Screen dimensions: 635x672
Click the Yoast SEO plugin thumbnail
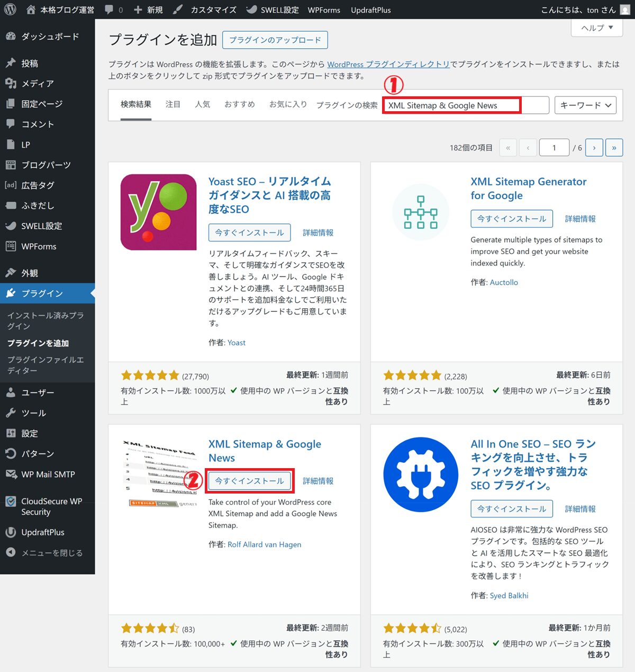pos(158,212)
